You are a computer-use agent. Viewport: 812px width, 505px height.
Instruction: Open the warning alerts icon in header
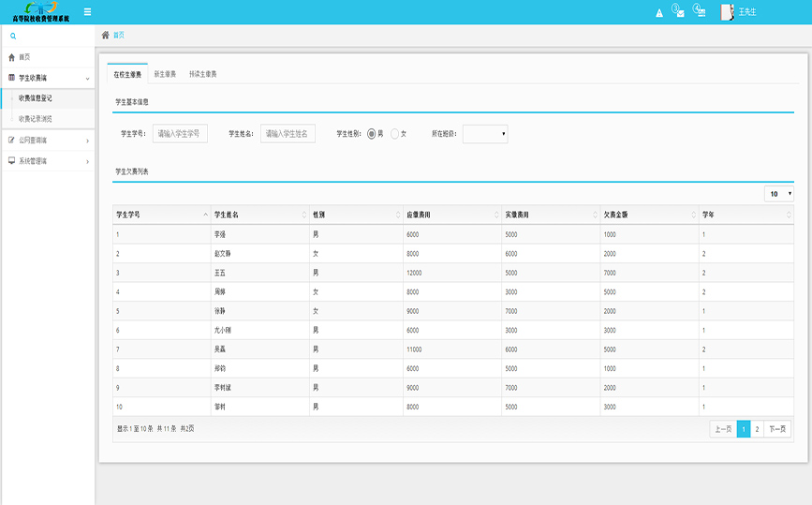pos(658,12)
